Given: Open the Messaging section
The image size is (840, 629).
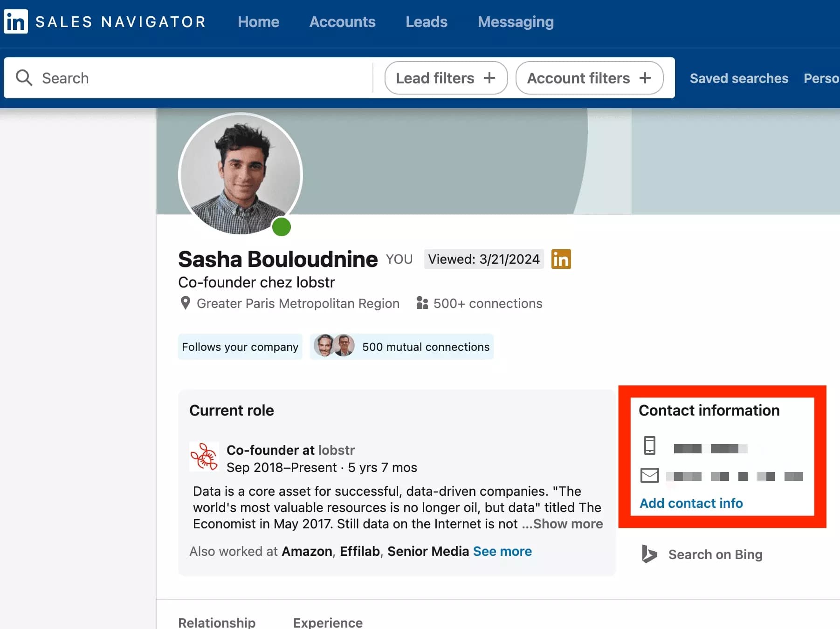Looking at the screenshot, I should (x=515, y=22).
